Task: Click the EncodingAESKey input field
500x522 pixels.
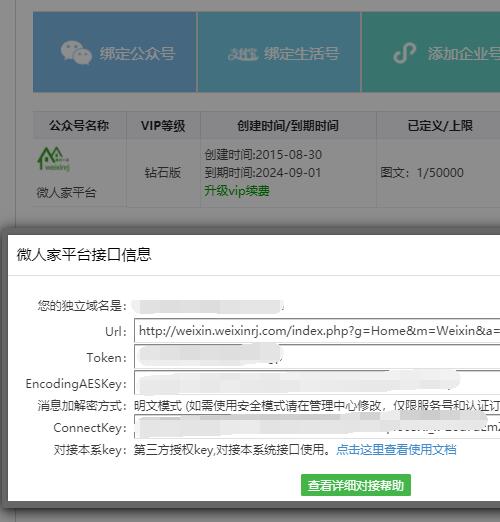Action: 317,383
